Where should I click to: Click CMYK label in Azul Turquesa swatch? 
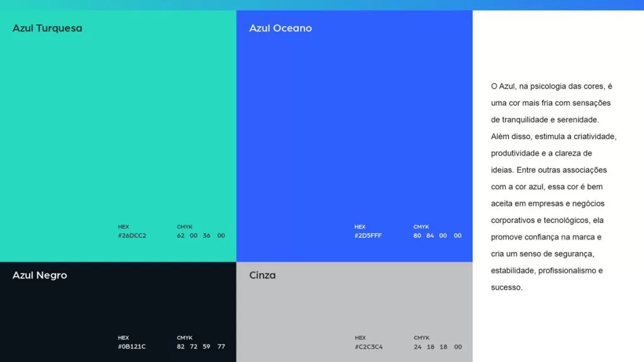click(x=184, y=226)
